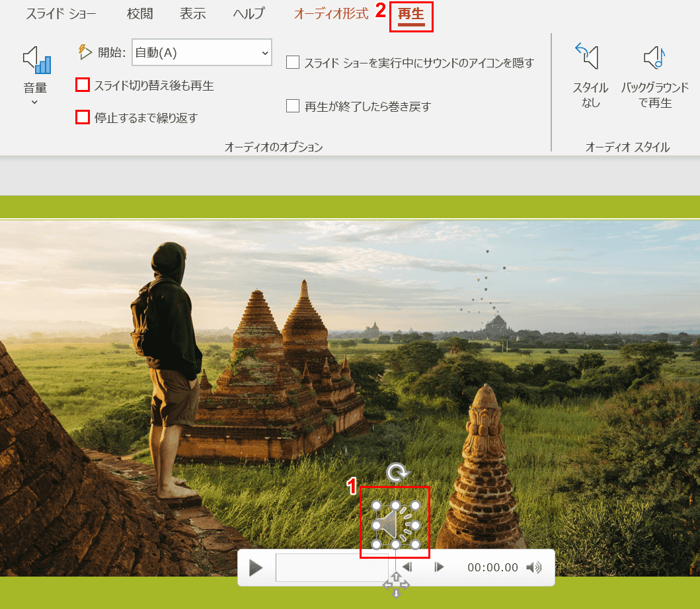Choose バックグラウンドで再生 audio style
700x609 pixels.
pyautogui.click(x=655, y=76)
